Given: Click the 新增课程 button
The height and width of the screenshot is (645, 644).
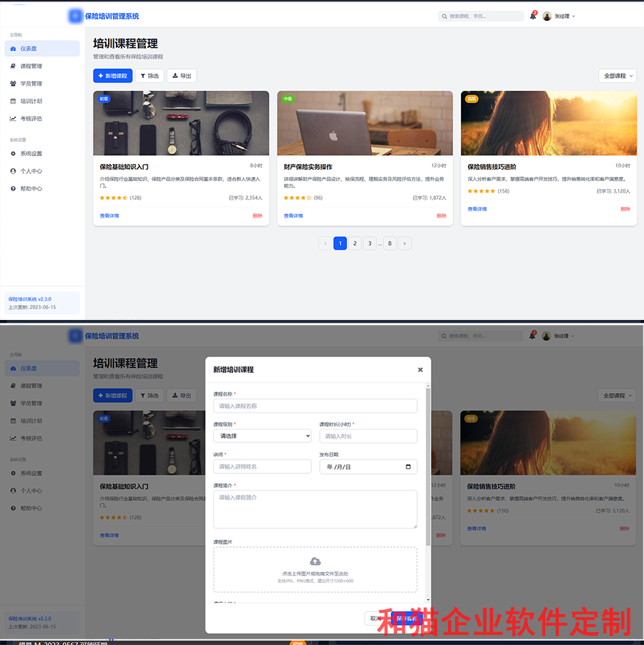Looking at the screenshot, I should coord(112,75).
